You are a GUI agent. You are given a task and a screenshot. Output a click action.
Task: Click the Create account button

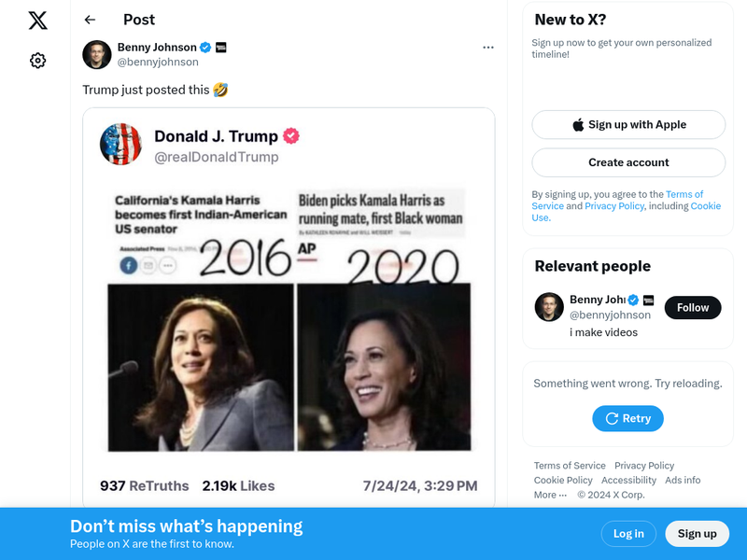coord(628,162)
